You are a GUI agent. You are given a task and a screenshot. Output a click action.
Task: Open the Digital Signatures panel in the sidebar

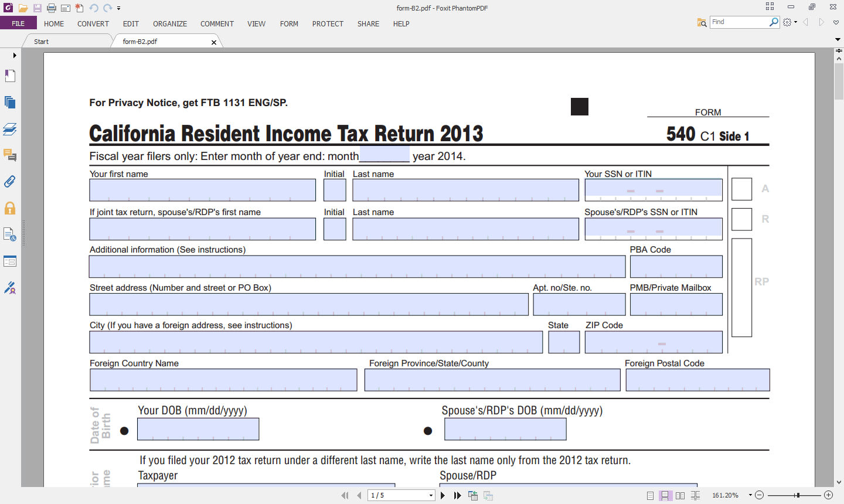[x=10, y=288]
